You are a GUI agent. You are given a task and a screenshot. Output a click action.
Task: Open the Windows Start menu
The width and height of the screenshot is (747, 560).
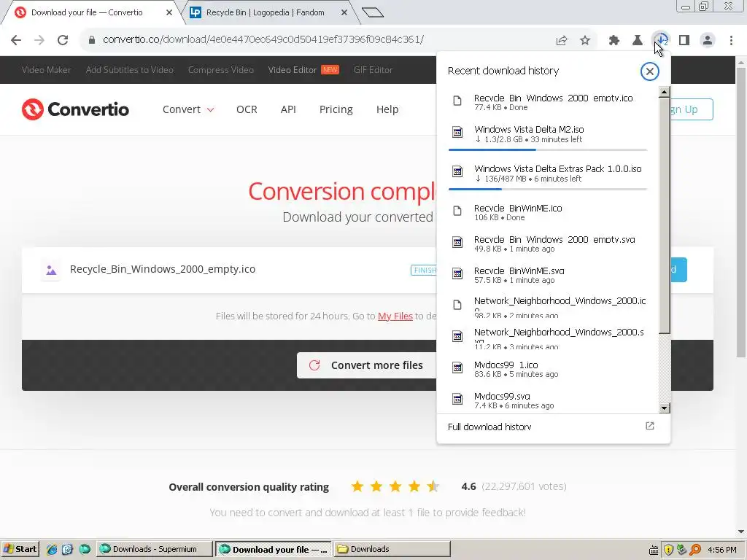point(20,549)
